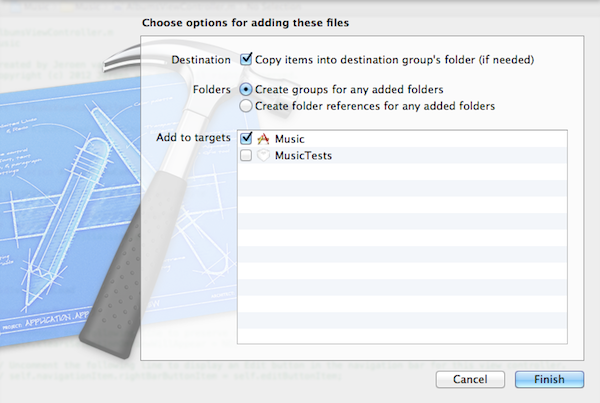Screen dimensions: 600x403
Task: Click the MusicTests test bundle icon
Action: pyautogui.click(x=263, y=155)
